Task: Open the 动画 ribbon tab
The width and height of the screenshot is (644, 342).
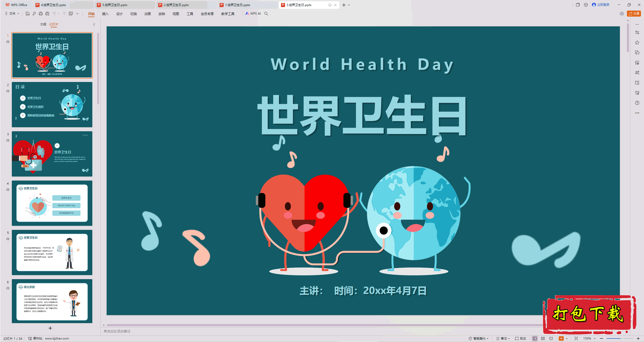Action: 147,14
